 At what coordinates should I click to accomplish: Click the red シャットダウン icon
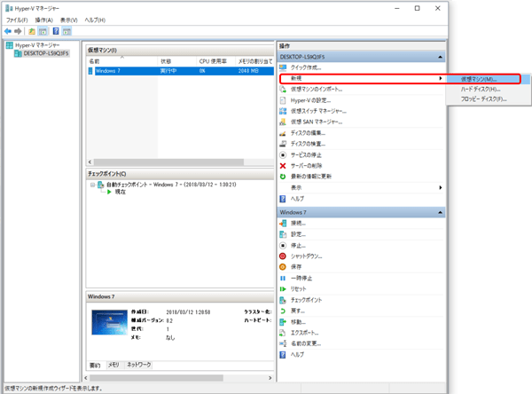point(283,256)
